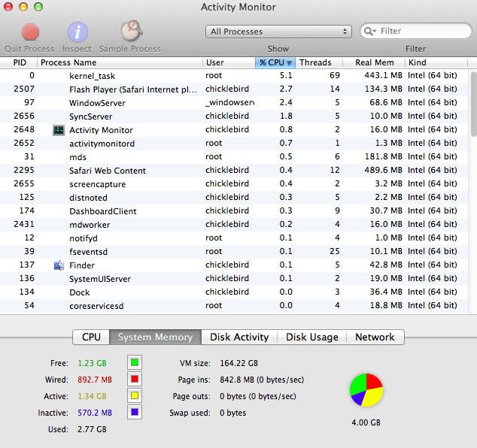The image size is (477, 448).
Task: Click the red Wired memory color swatch
Action: pyautogui.click(x=135, y=379)
